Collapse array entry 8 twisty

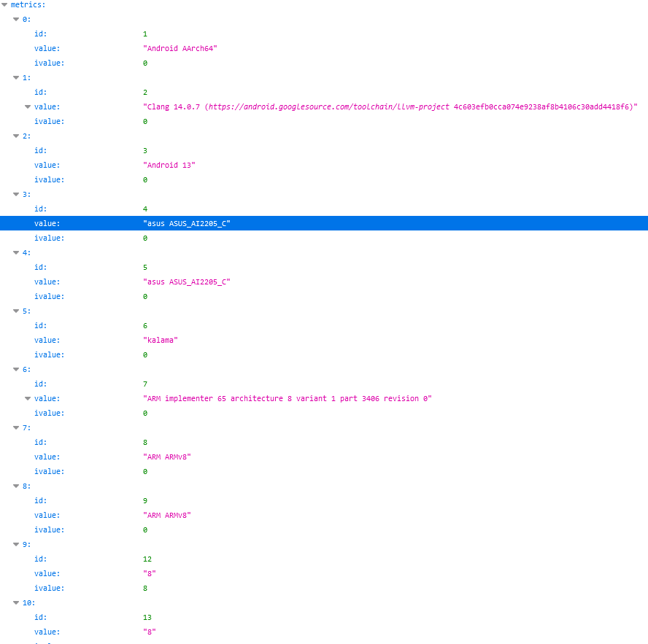point(16,486)
